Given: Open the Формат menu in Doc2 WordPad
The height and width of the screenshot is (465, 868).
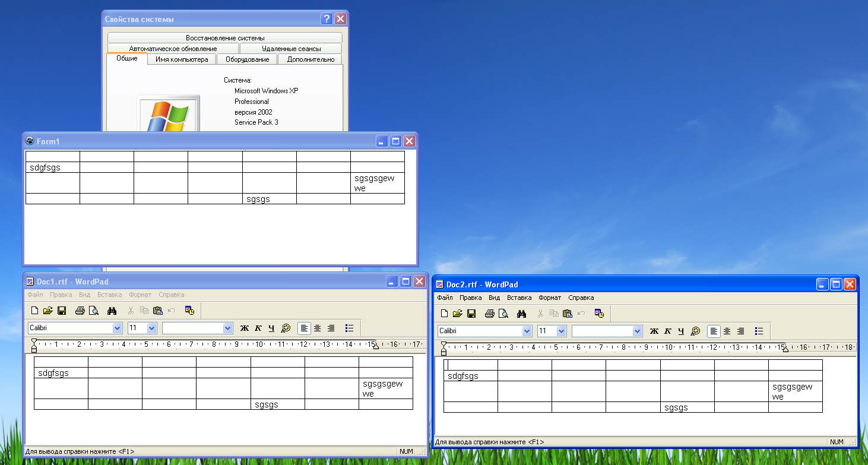Looking at the screenshot, I should pos(550,298).
